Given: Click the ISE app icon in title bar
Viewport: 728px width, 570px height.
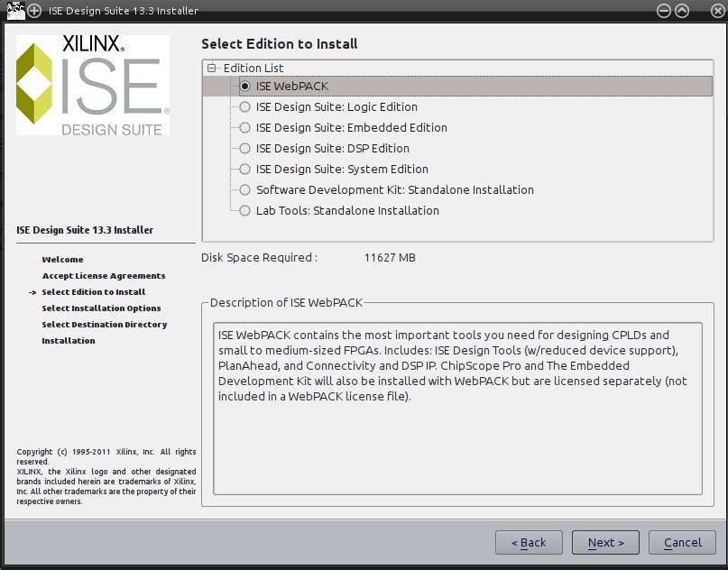Looking at the screenshot, I should point(15,10).
